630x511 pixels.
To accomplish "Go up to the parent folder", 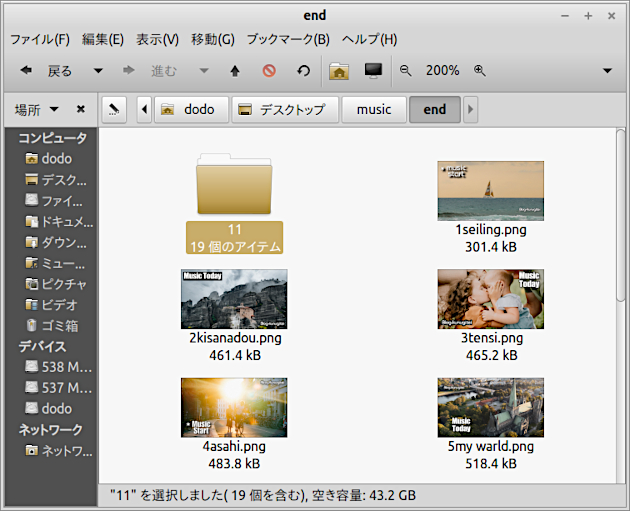I will point(235,71).
